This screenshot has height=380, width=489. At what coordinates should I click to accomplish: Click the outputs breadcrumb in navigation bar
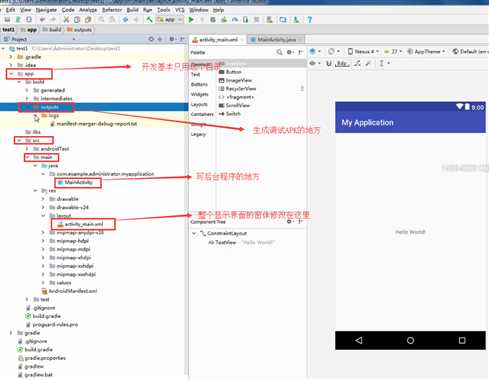(x=80, y=29)
